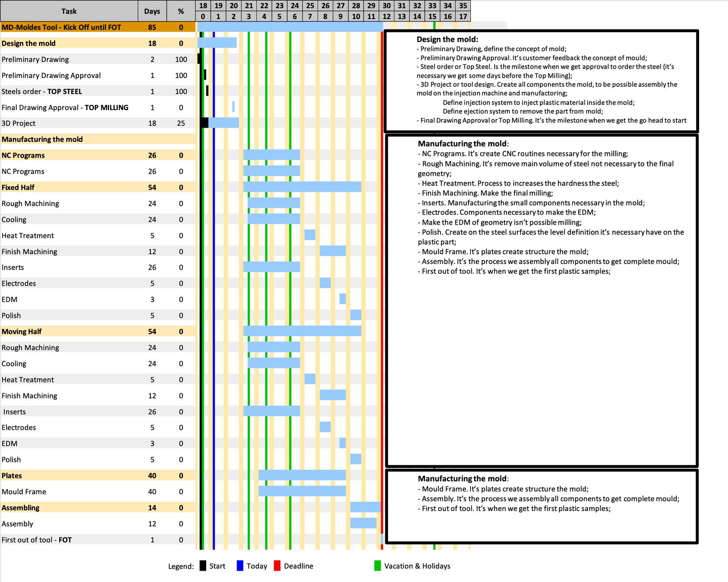
Task: Click the green Vacation & Holidays swatch
Action: click(x=377, y=566)
